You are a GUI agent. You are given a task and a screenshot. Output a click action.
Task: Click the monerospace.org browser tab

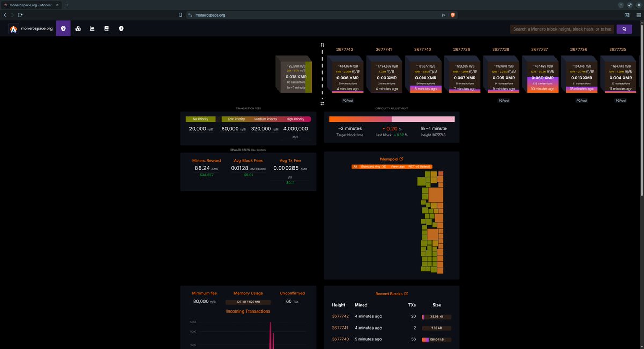32,5
